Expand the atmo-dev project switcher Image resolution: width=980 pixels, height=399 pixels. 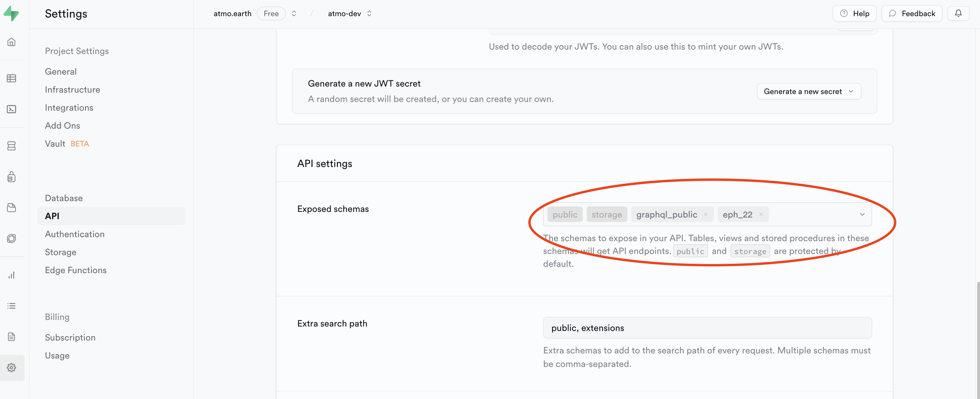(x=369, y=13)
